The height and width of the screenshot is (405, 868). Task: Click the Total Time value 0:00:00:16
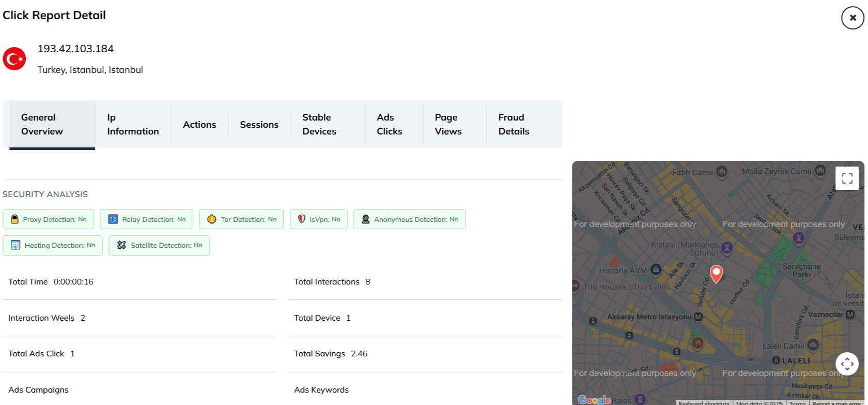[x=73, y=282]
